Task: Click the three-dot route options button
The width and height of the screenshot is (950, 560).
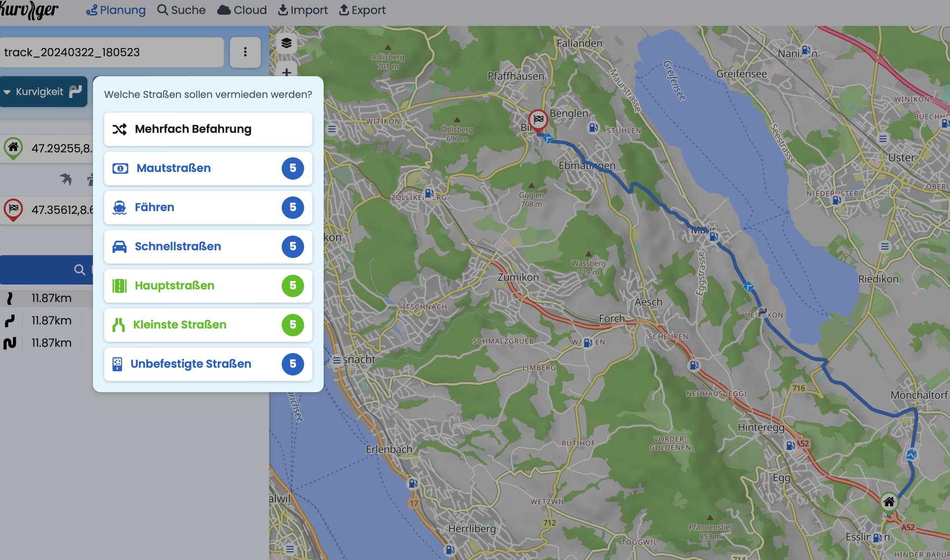Action: (x=245, y=52)
